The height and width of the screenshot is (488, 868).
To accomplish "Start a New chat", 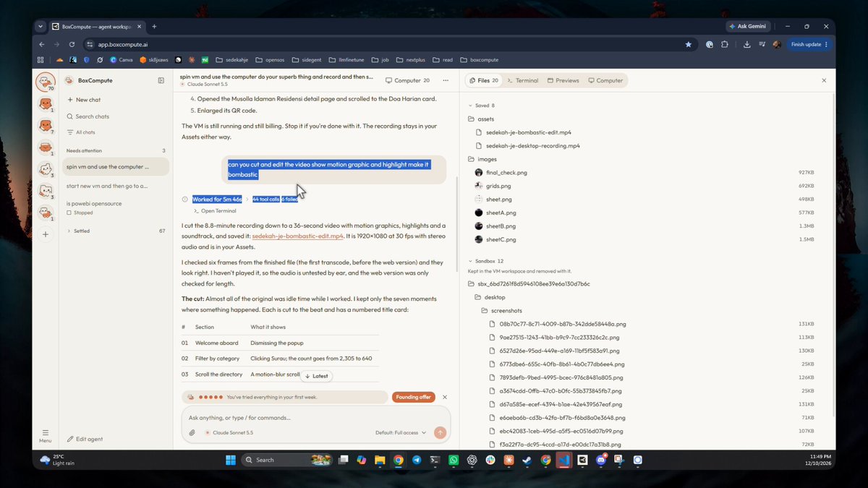I will 83,100.
